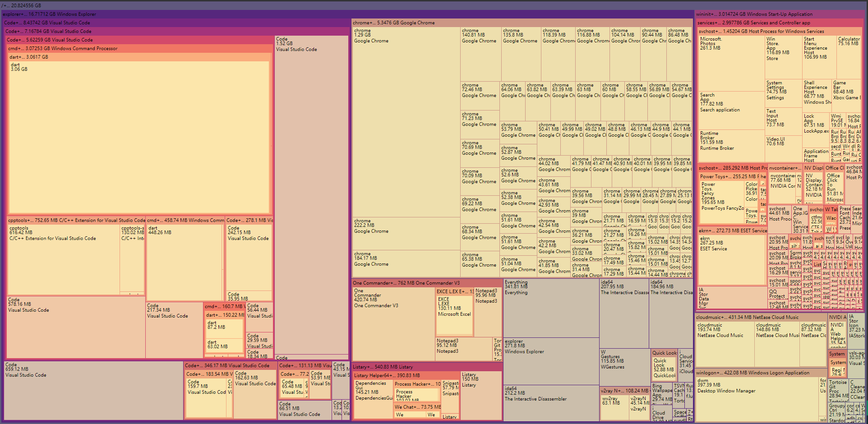
Task: Select the Microsoft Photos 261.3 MB block
Action: [731, 63]
